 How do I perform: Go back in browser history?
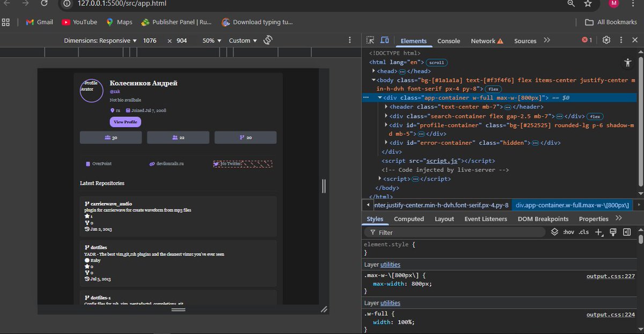[x=8, y=4]
